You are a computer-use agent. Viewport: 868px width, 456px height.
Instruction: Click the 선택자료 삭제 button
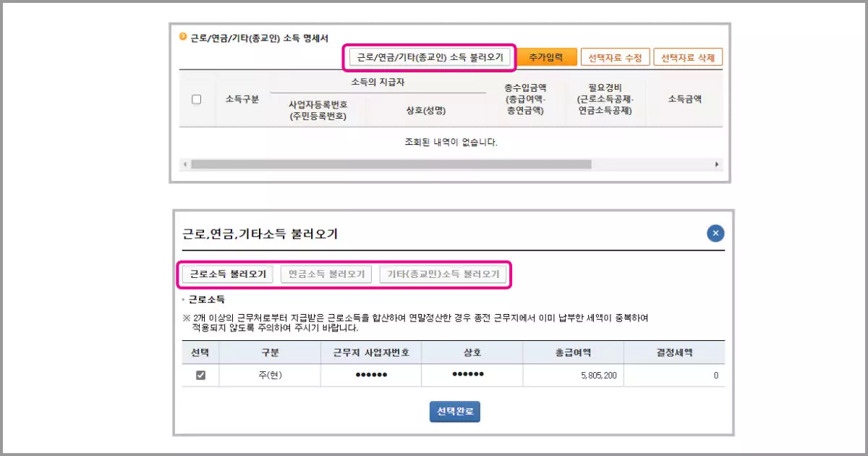pyautogui.click(x=689, y=56)
